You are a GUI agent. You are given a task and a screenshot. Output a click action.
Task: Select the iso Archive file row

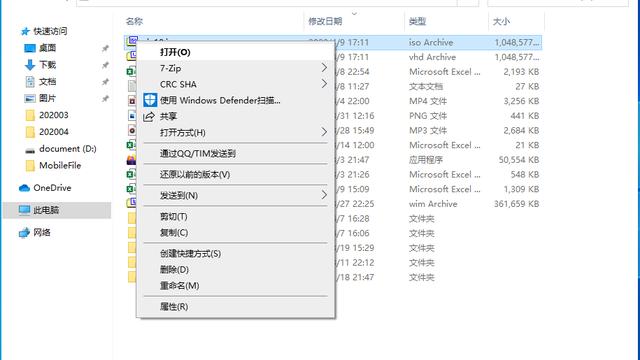(438, 42)
